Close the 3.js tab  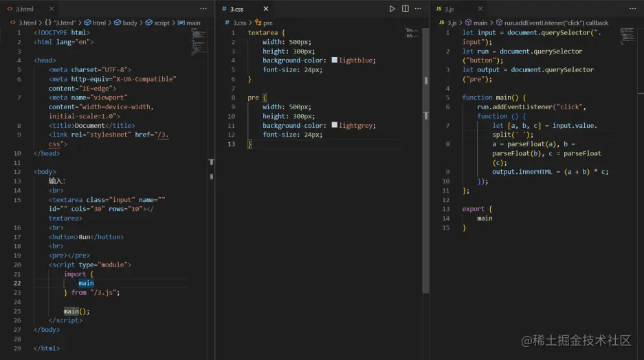pyautogui.click(x=480, y=9)
